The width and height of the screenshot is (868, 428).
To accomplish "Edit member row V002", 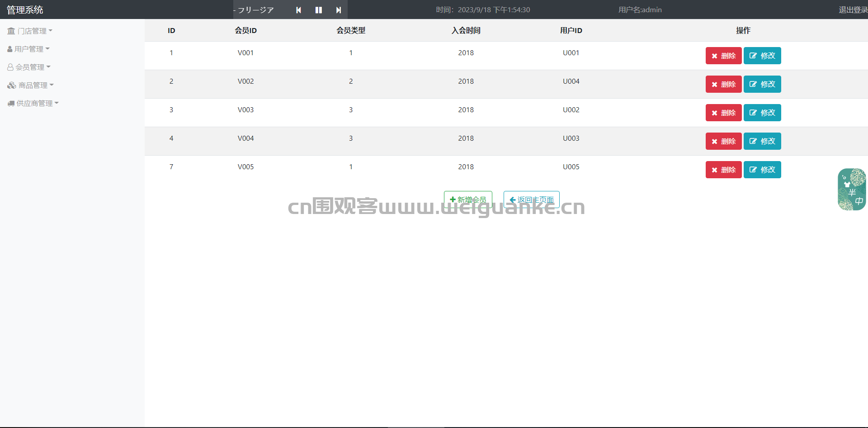I will (762, 84).
